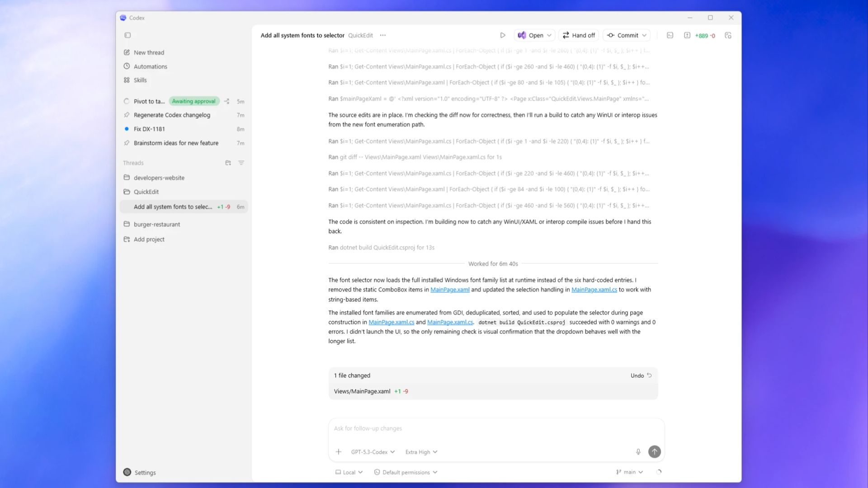
Task: Open Skills in the sidebar
Action: click(x=140, y=80)
